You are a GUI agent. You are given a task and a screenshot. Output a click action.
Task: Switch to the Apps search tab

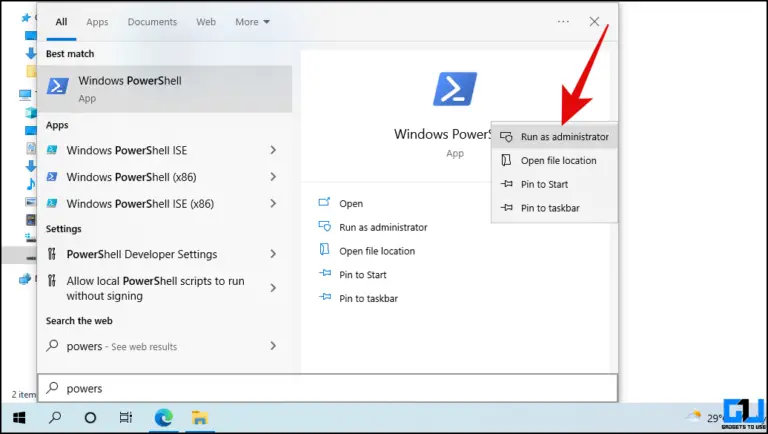click(97, 22)
